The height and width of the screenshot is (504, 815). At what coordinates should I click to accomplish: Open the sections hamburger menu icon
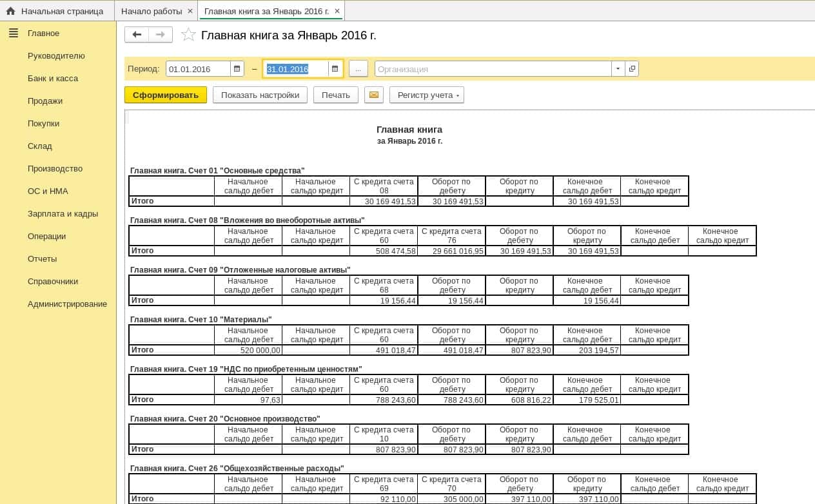14,33
